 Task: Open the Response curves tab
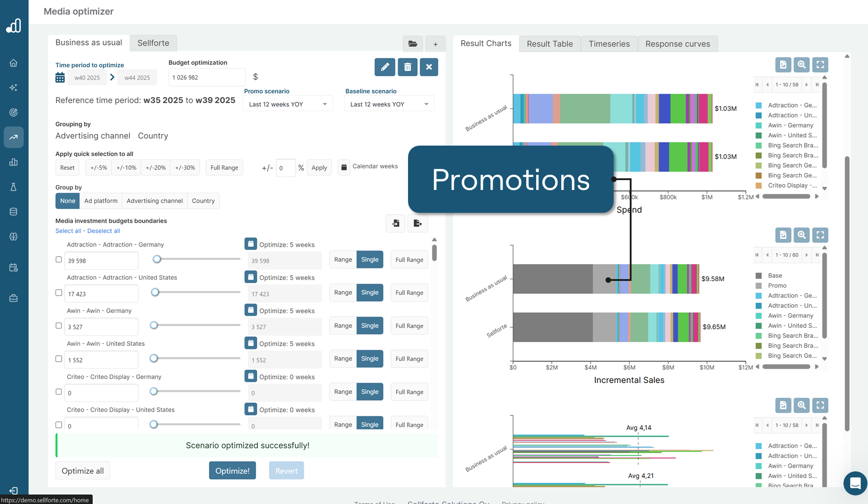tap(677, 44)
